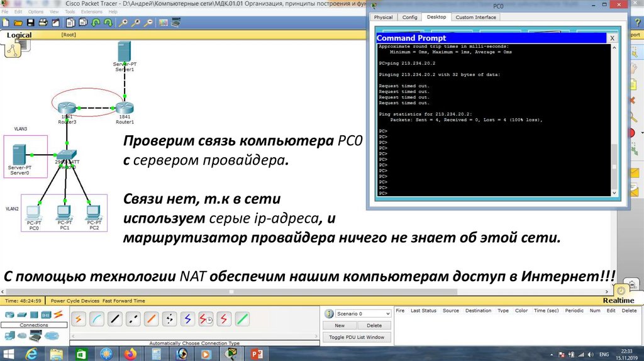Image resolution: width=644 pixels, height=361 pixels.
Task: Choose the Hubs device category
Action: (x=34, y=315)
